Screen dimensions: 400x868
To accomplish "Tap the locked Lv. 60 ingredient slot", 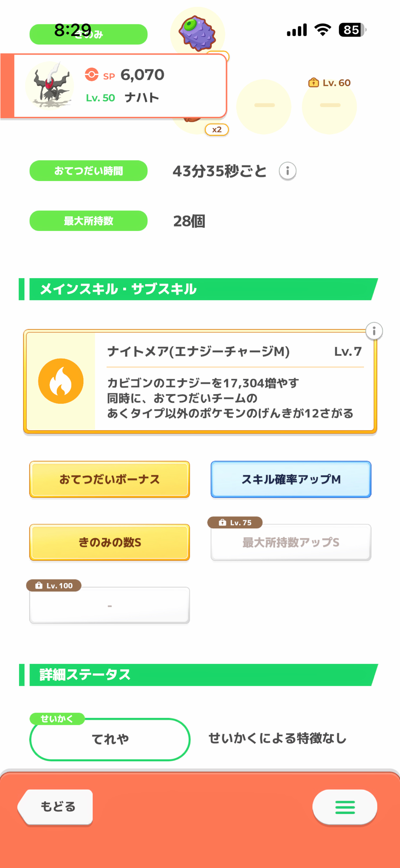I will point(329,106).
